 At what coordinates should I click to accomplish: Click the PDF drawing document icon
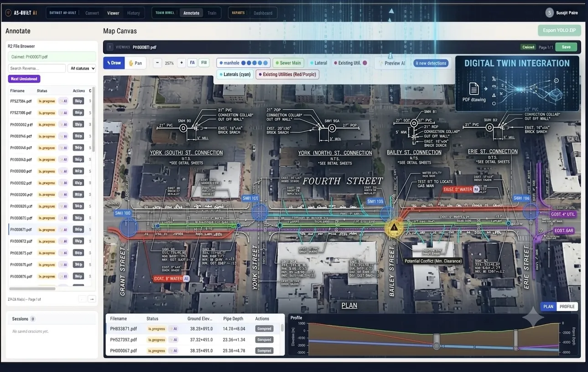474,89
